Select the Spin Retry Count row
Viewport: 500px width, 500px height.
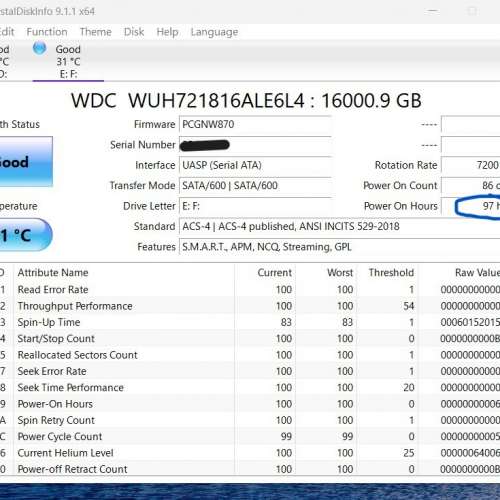point(250,420)
